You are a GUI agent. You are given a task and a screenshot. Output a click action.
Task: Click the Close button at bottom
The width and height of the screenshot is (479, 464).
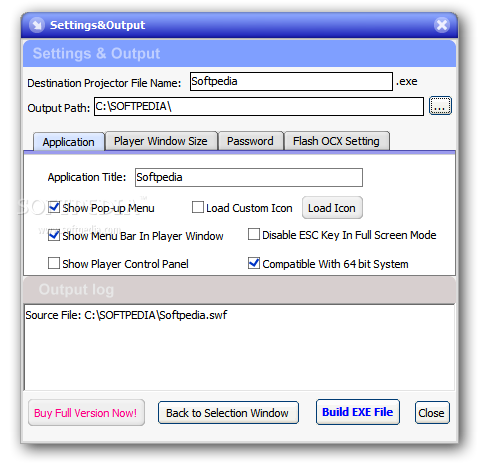(x=432, y=413)
